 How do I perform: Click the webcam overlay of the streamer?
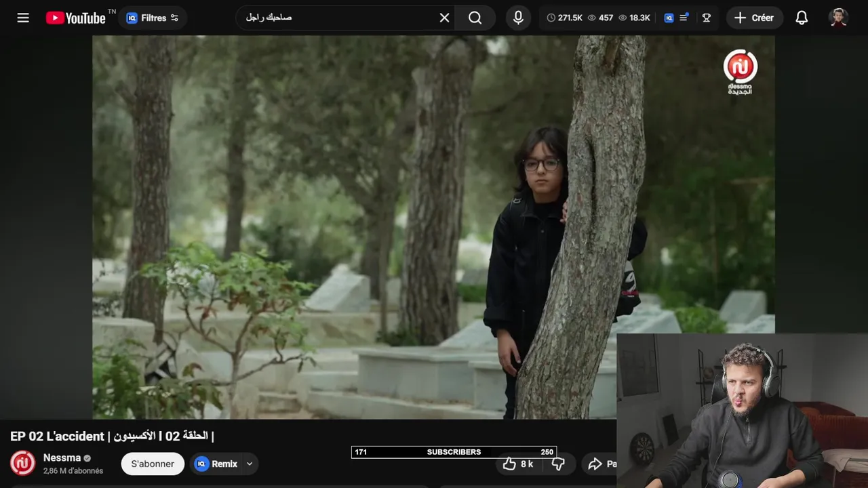[742, 411]
